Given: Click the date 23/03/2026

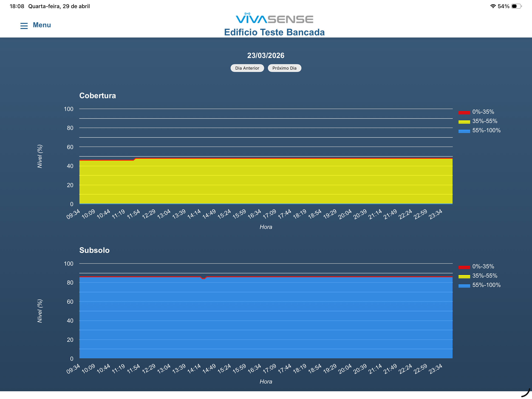Looking at the screenshot, I should pyautogui.click(x=266, y=55).
